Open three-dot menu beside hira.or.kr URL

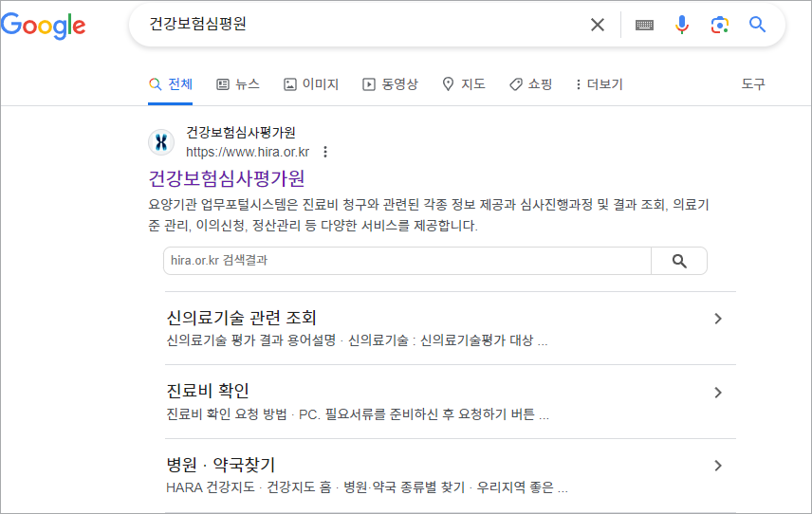click(325, 152)
